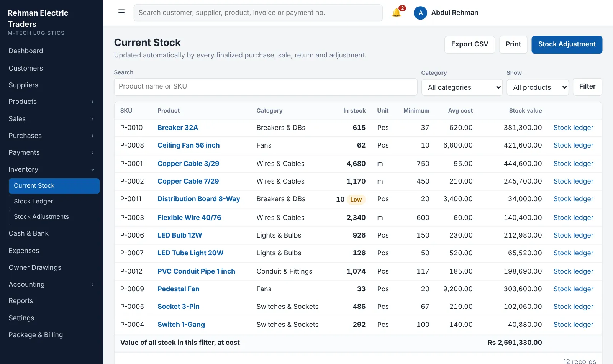Click SKU cell P-0010
613x364 pixels.
[131, 128]
